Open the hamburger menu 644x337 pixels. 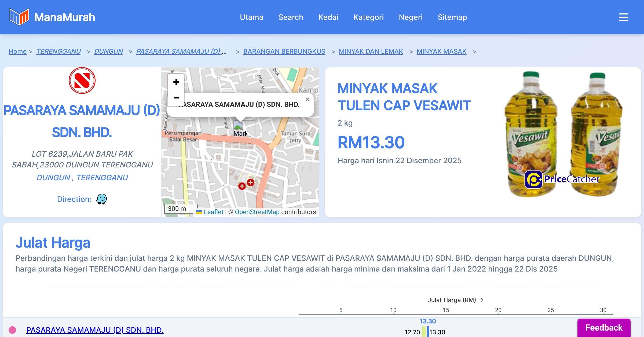(x=623, y=17)
